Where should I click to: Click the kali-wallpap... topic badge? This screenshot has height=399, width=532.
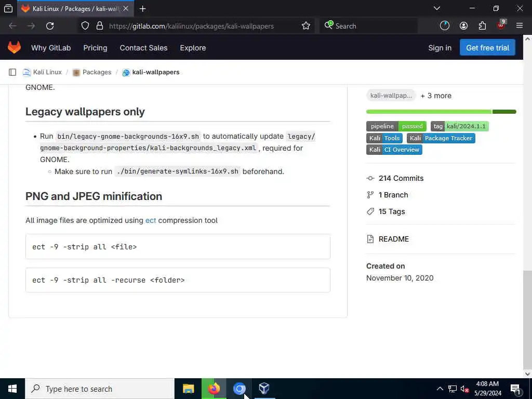point(391,96)
